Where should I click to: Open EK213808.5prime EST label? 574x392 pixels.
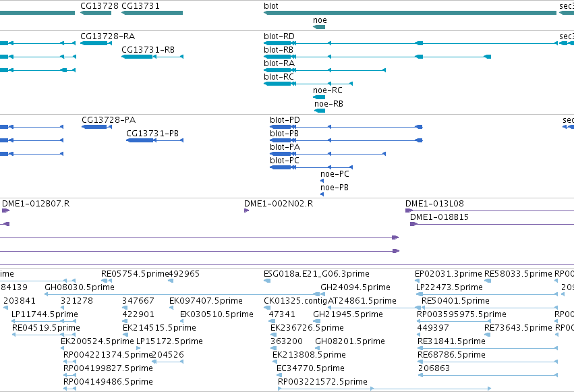click(309, 356)
